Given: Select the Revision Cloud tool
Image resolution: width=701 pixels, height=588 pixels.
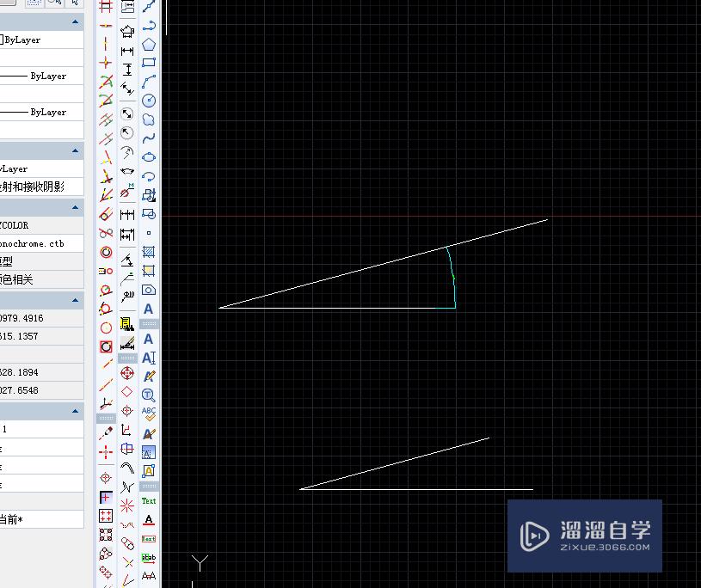Looking at the screenshot, I should pyautogui.click(x=148, y=121).
